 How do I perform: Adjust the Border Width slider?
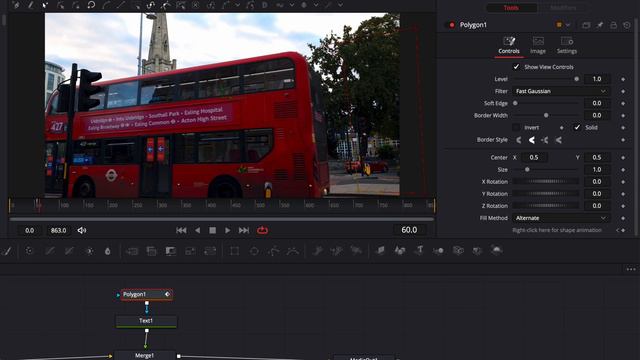(546, 116)
